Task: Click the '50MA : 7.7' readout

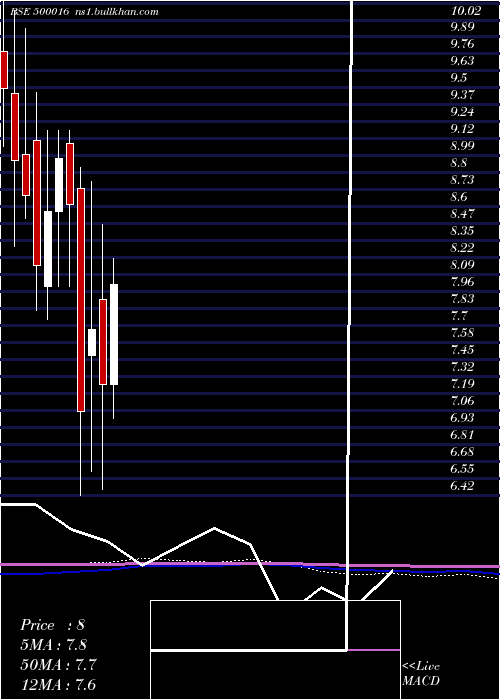Action: click(x=58, y=665)
